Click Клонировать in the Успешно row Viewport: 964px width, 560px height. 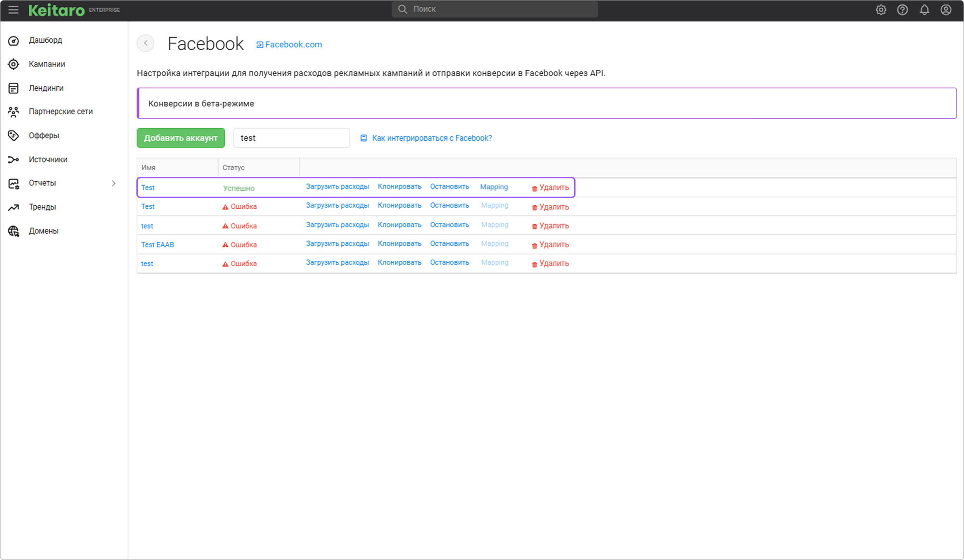point(400,187)
